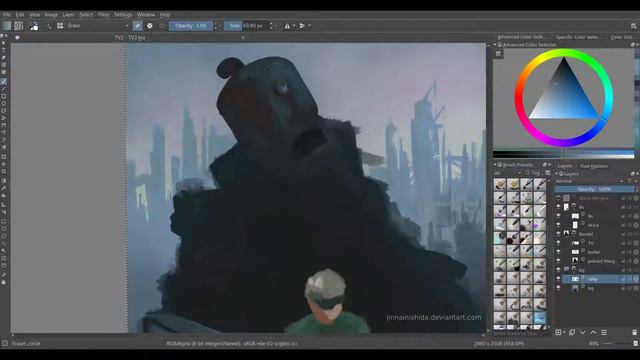Open the vertical mirror options arrow

(x=309, y=26)
